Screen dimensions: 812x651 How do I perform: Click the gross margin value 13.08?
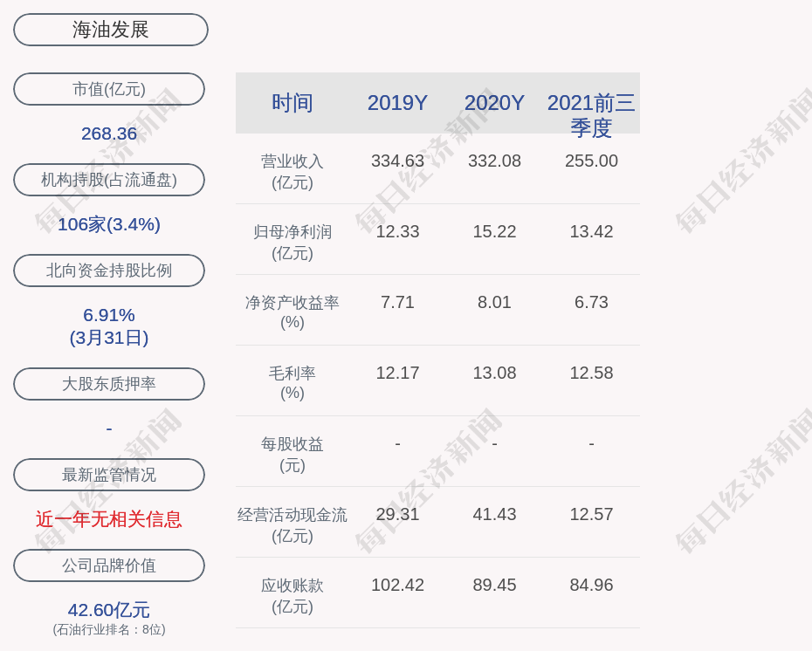click(494, 373)
